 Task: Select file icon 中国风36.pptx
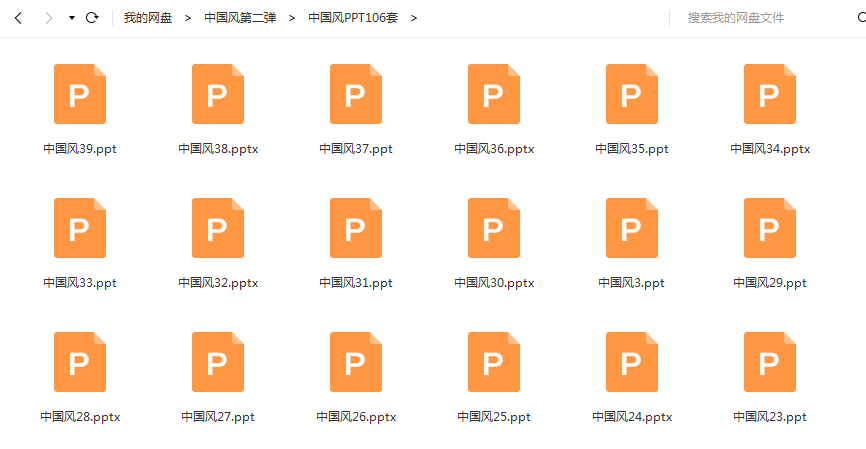tap(494, 94)
